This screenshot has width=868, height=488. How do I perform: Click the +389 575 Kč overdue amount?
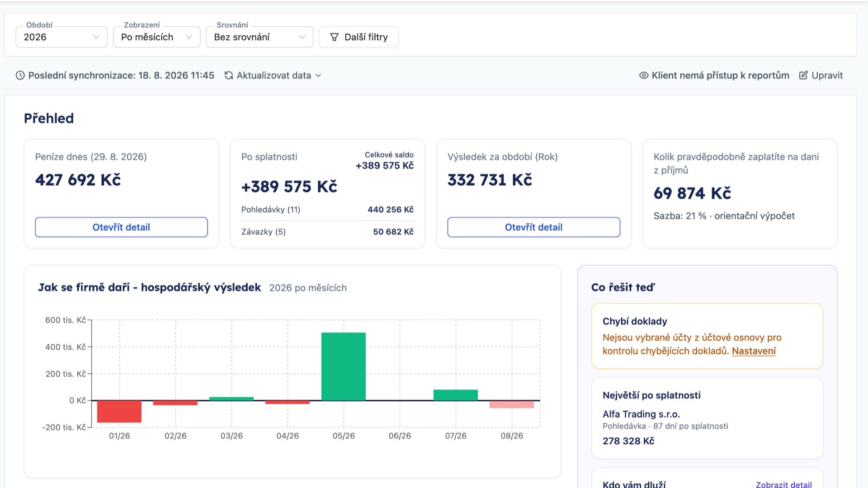289,187
